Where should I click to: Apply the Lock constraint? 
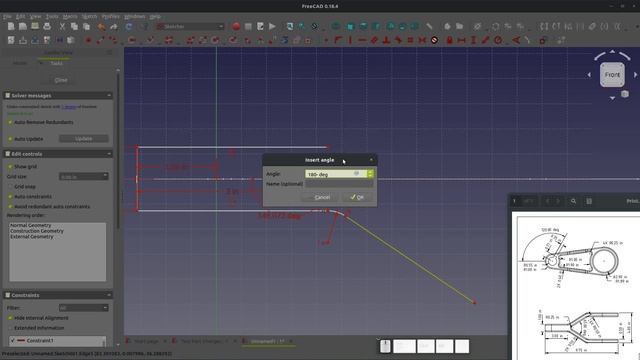(x=449, y=40)
